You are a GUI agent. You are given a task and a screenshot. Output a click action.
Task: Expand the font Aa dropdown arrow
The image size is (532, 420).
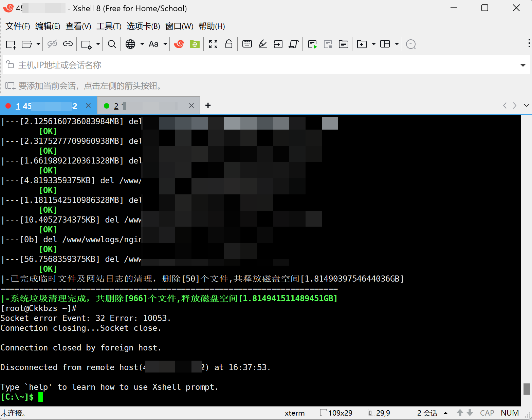click(x=165, y=44)
